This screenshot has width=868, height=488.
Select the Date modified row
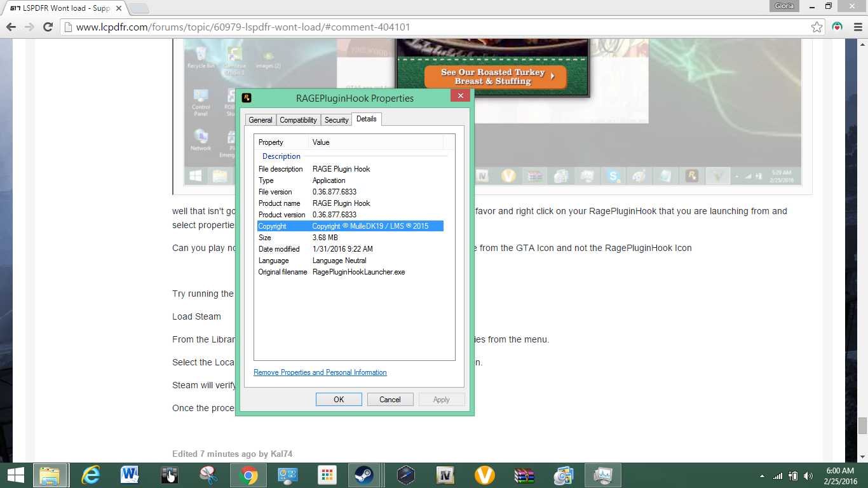(x=350, y=249)
